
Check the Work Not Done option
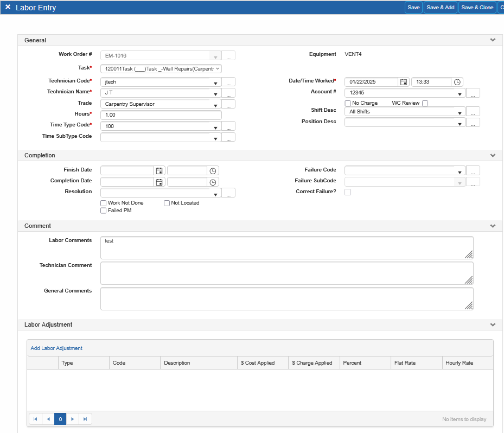point(103,203)
